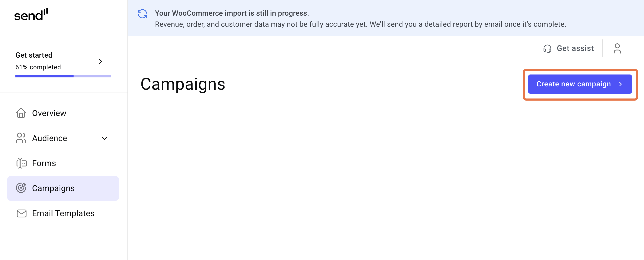Click the Email Templates icon in sidebar
Image resolution: width=644 pixels, height=260 pixels.
point(21,213)
